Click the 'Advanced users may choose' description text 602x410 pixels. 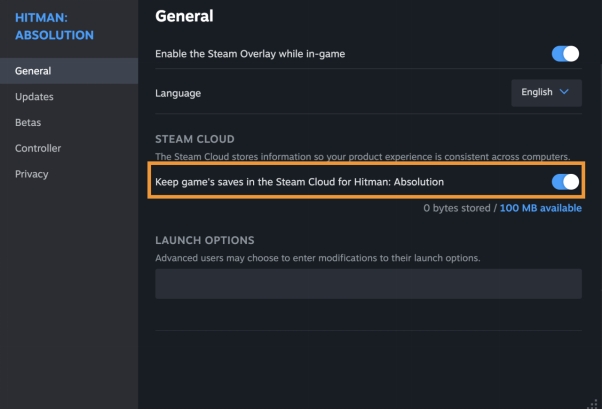pos(318,258)
